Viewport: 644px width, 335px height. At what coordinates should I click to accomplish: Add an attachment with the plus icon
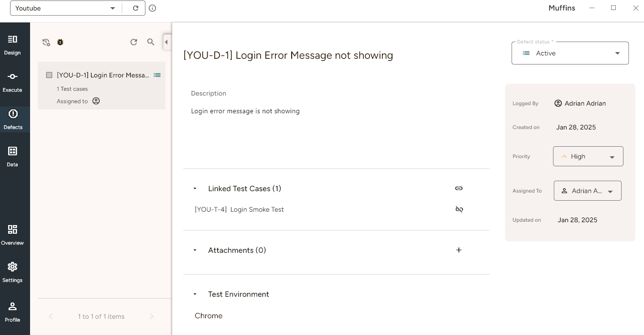pos(459,250)
